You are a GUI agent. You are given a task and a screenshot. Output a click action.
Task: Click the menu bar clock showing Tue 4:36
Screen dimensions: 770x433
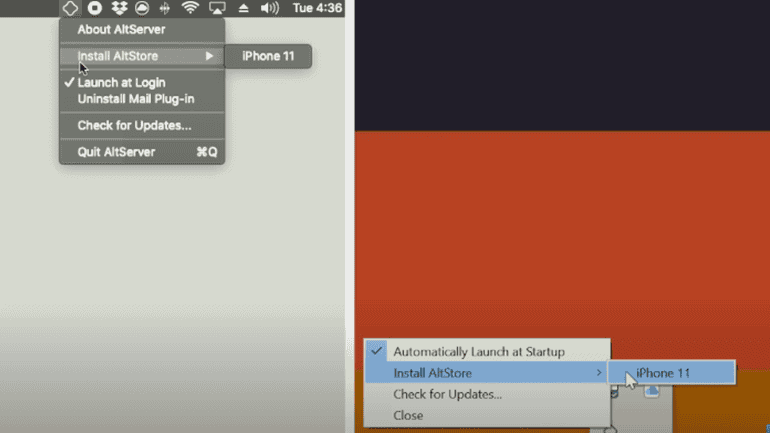[x=316, y=8]
